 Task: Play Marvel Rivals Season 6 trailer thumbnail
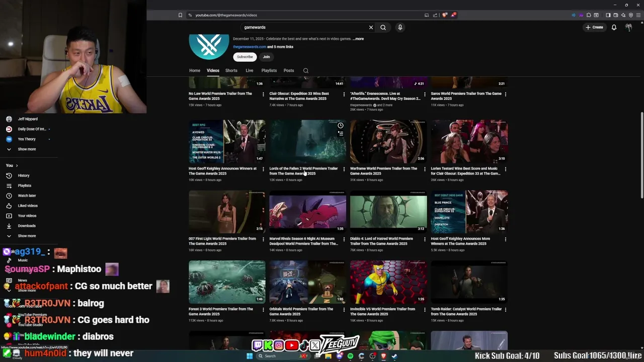coord(307,212)
